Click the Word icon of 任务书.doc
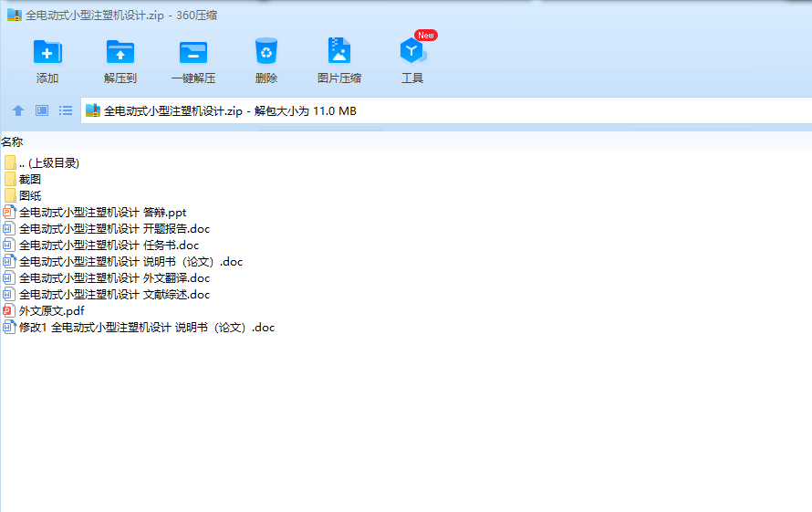Viewport: 812px width, 512px height. coord(9,246)
